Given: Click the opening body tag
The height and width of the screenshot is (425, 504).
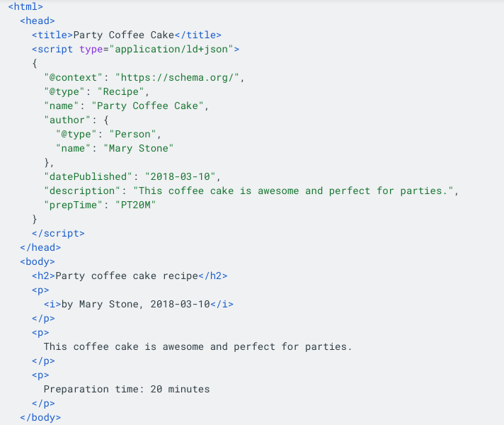Looking at the screenshot, I should (38, 261).
